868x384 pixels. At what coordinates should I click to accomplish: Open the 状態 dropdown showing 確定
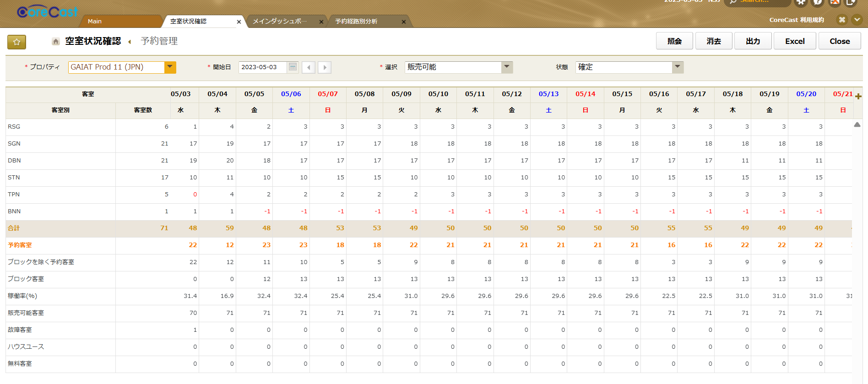[x=678, y=67]
